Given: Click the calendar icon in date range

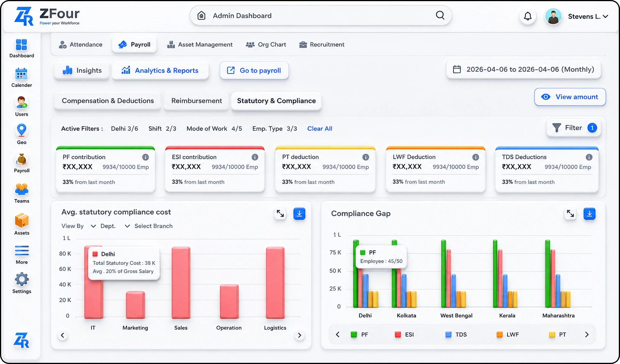Looking at the screenshot, I should point(457,69).
